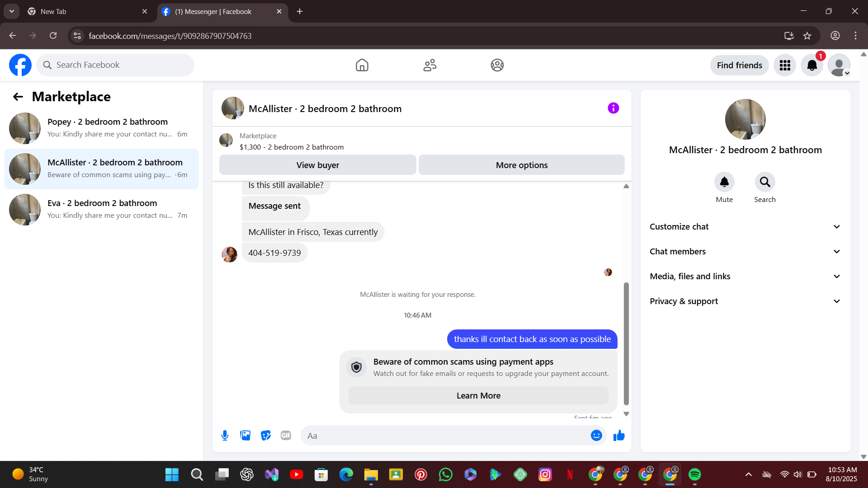Open File Explorer from the taskbar
Image resolution: width=868 pixels, height=488 pixels.
pyautogui.click(x=371, y=474)
